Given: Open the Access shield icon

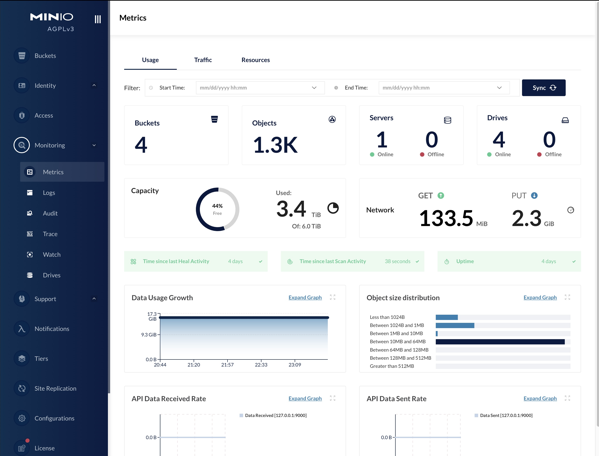Looking at the screenshot, I should [22, 115].
